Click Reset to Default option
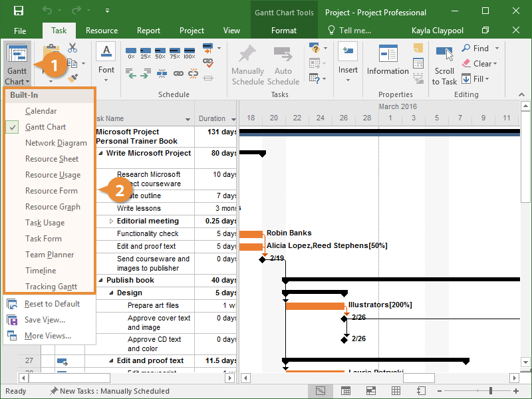The width and height of the screenshot is (532, 399). click(x=52, y=304)
